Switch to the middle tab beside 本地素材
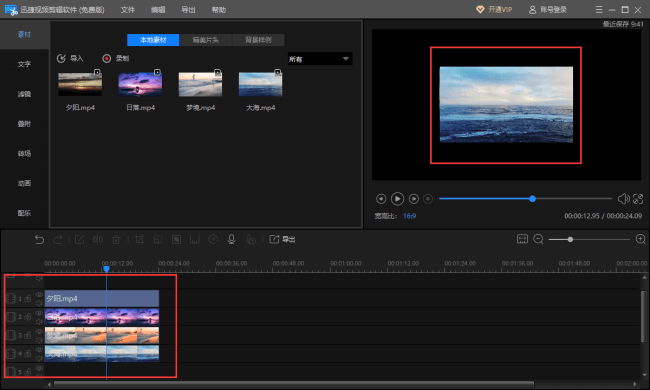650x390 pixels. point(206,40)
